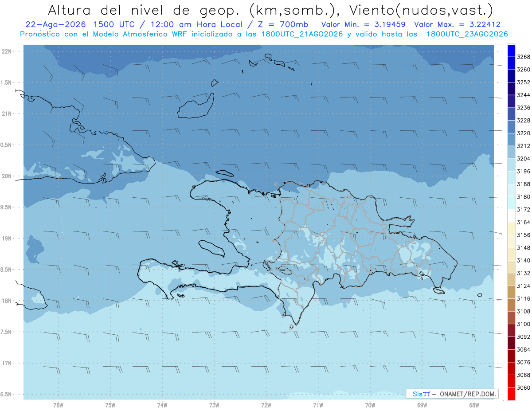Click the legend value 3252

point(523,82)
